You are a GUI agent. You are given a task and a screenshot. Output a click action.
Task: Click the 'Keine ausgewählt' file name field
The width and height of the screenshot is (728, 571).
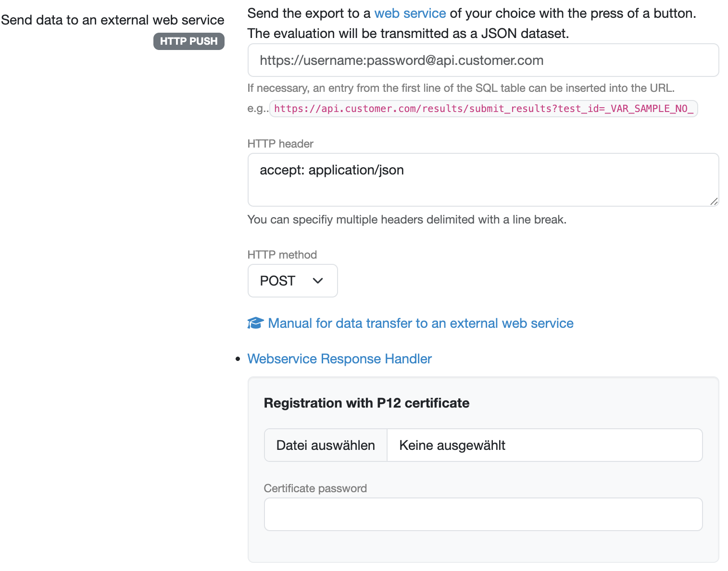[544, 445]
